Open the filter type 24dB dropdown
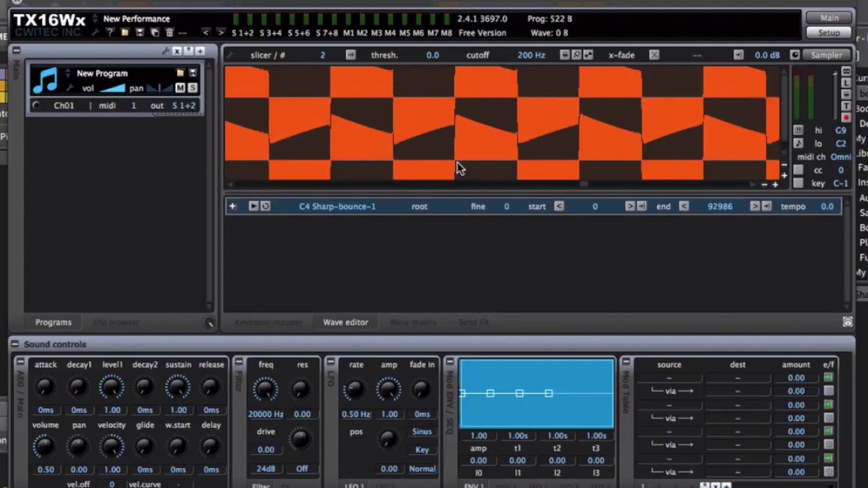The height and width of the screenshot is (488, 868). tap(266, 468)
